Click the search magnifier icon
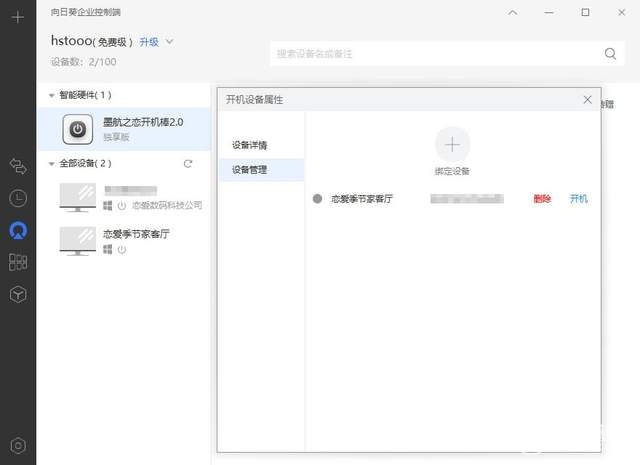Screen dimensions: 640x465 tap(610, 53)
